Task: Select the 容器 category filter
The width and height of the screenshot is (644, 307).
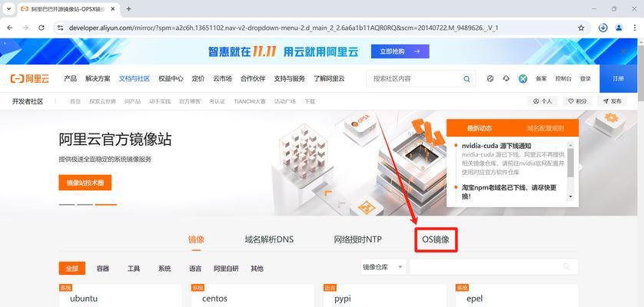Action: [103, 269]
